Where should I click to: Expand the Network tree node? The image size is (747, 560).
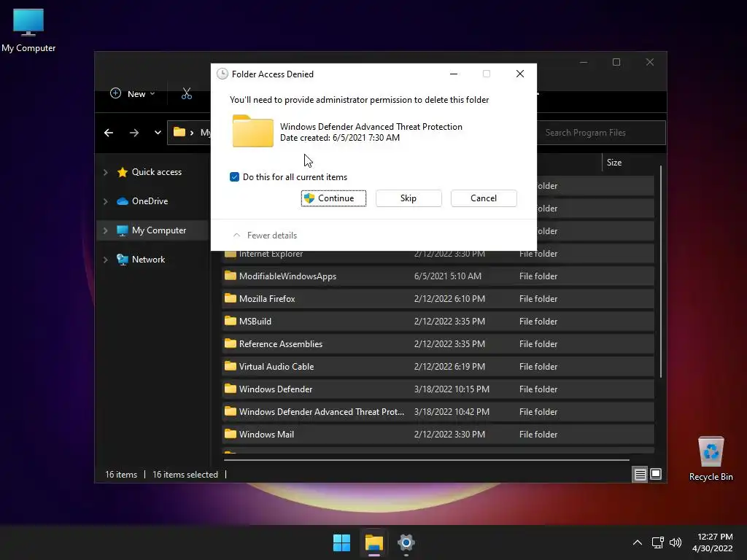(105, 260)
